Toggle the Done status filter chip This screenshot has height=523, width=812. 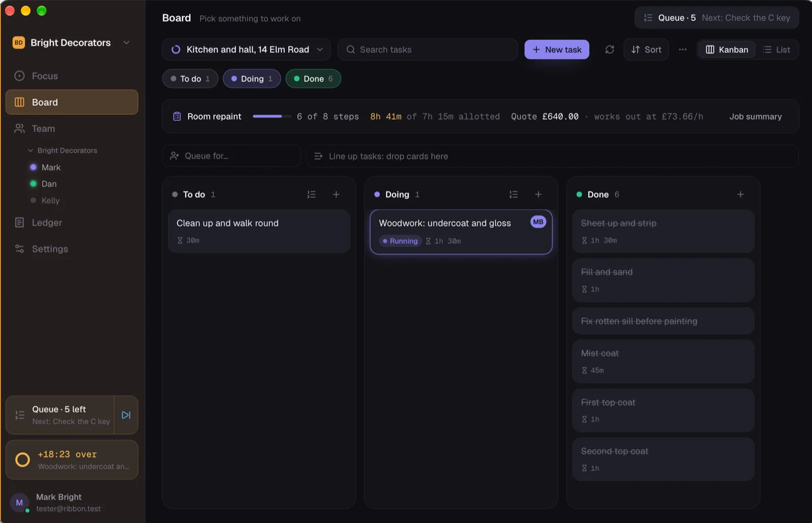pos(313,79)
